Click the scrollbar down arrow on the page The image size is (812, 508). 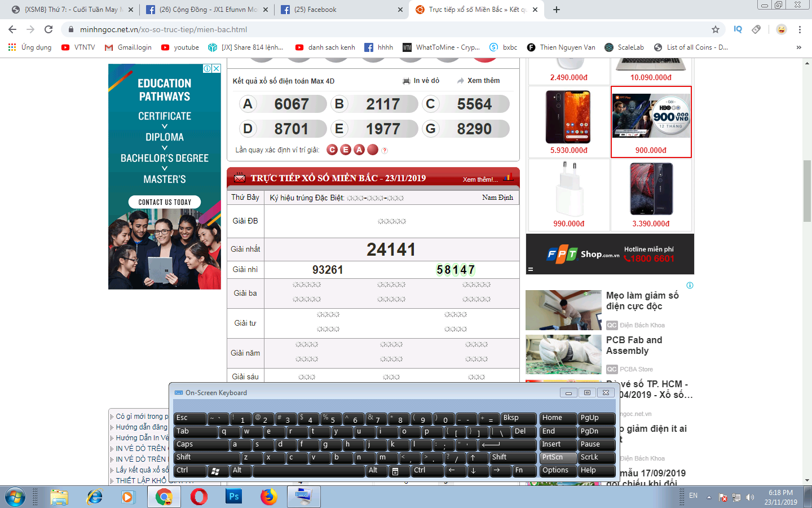807,480
